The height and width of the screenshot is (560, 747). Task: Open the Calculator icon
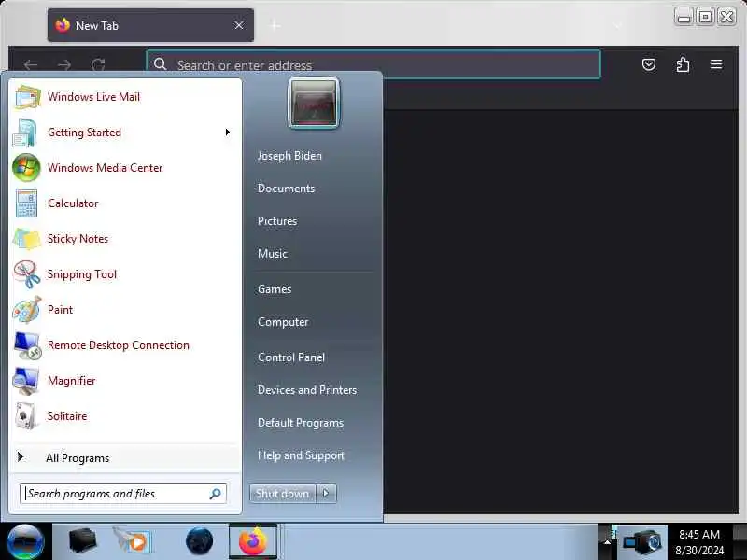click(x=26, y=203)
